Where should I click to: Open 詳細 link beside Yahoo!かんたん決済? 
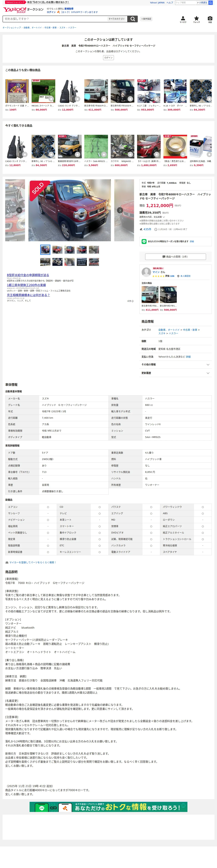pyautogui.click(x=188, y=357)
